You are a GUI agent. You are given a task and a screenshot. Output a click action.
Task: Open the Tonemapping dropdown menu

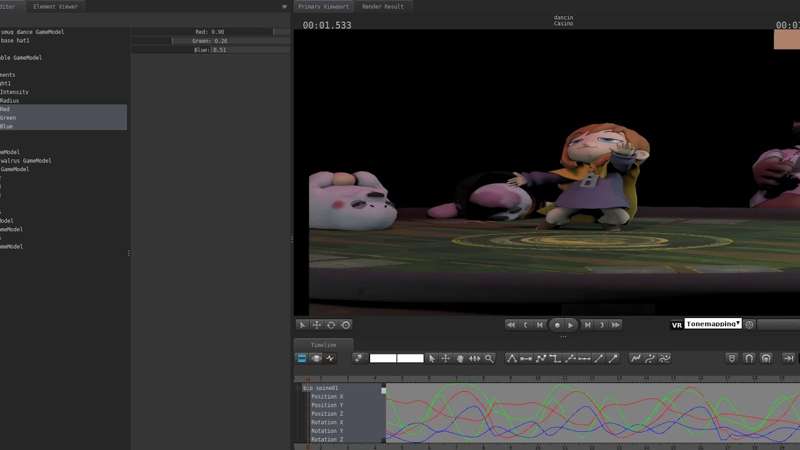[713, 323]
